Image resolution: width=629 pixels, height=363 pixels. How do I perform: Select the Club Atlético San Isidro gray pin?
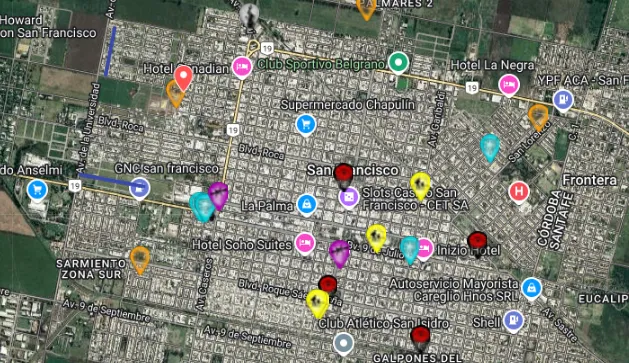[344, 344]
